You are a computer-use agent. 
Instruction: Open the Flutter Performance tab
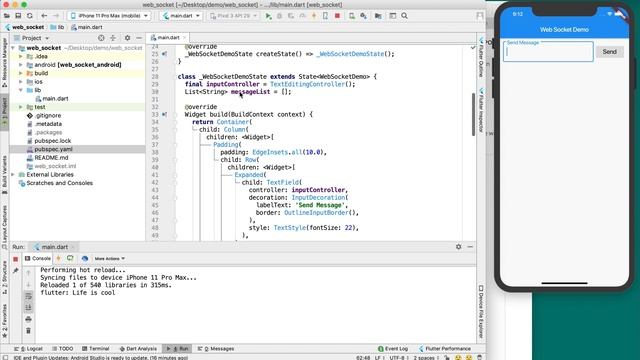[444, 349]
